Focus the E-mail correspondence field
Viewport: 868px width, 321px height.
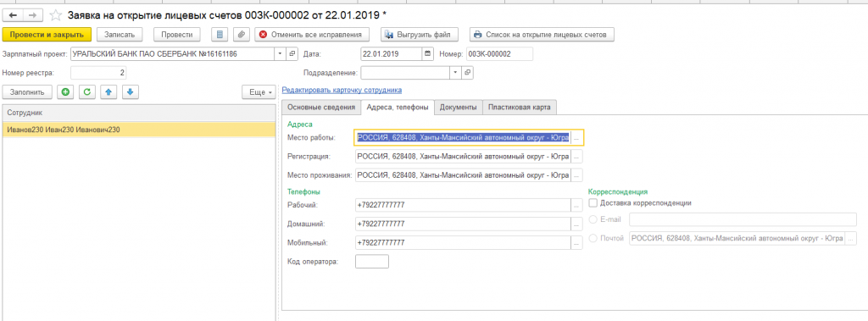coord(743,219)
